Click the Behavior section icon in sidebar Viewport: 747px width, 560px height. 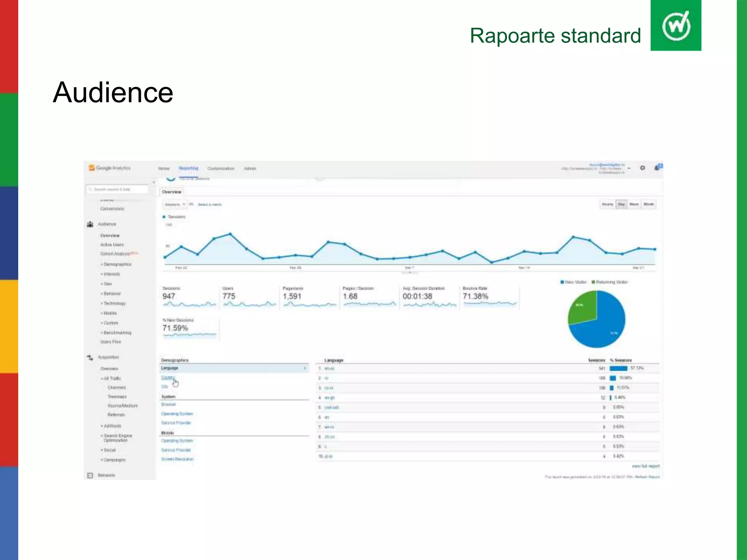pos(90,475)
